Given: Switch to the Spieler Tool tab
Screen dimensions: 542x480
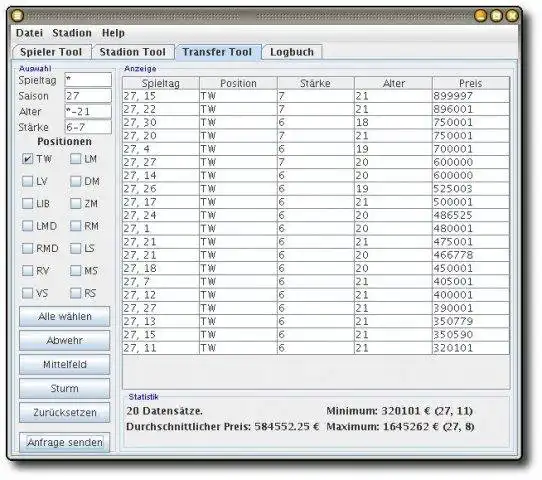Looking at the screenshot, I should coord(51,52).
